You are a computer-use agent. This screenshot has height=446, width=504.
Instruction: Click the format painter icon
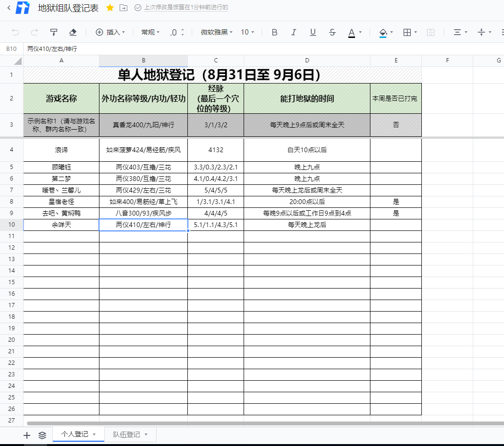pyautogui.click(x=54, y=32)
